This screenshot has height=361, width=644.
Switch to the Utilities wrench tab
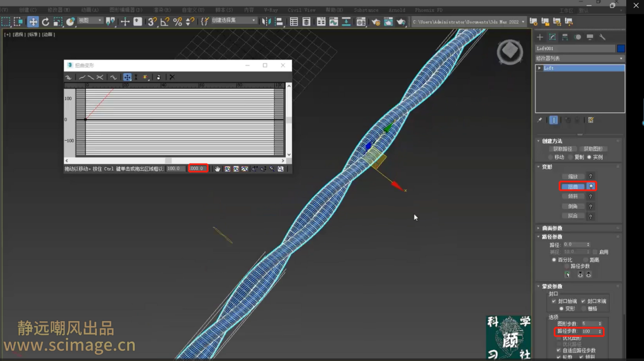tap(603, 37)
